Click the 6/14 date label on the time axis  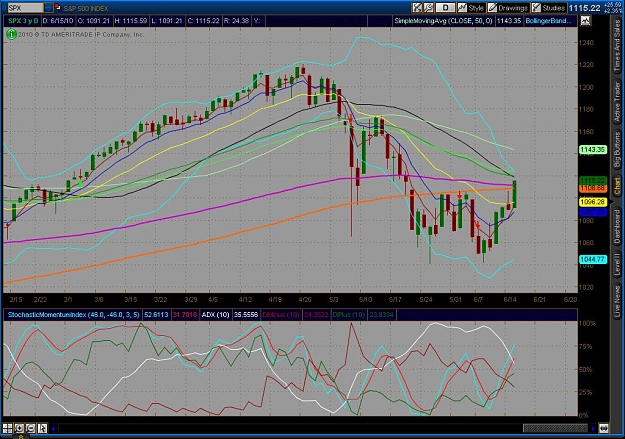click(510, 299)
